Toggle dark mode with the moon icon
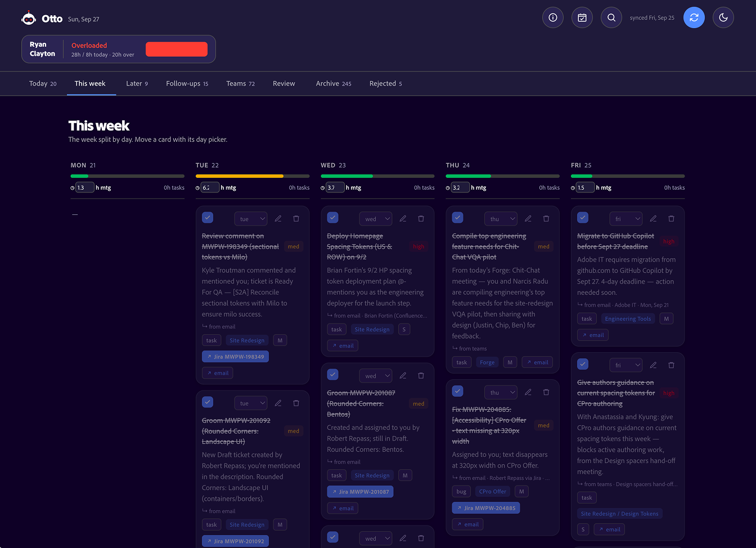 pyautogui.click(x=723, y=17)
